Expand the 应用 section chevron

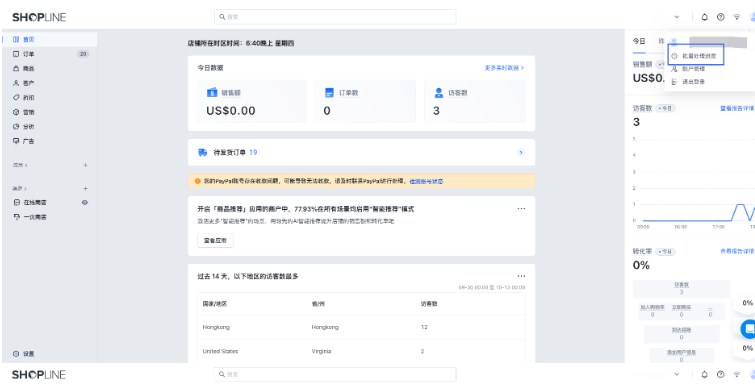(x=26, y=165)
